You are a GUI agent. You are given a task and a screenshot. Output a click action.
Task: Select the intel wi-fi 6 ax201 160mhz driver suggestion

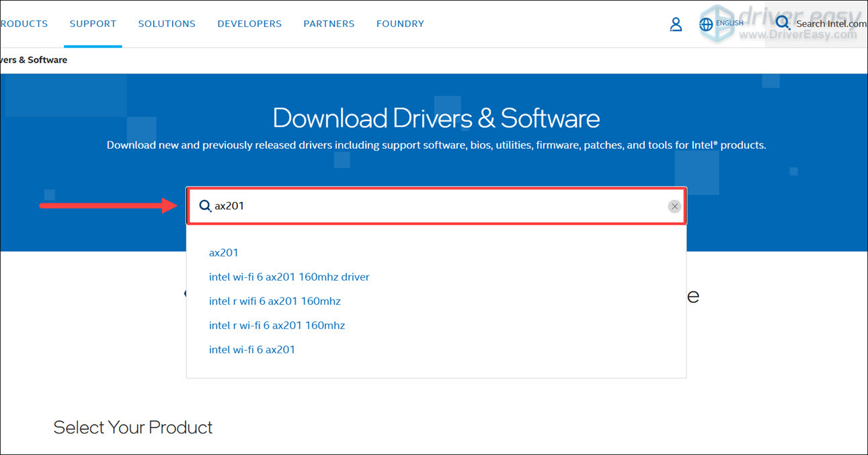coord(289,277)
